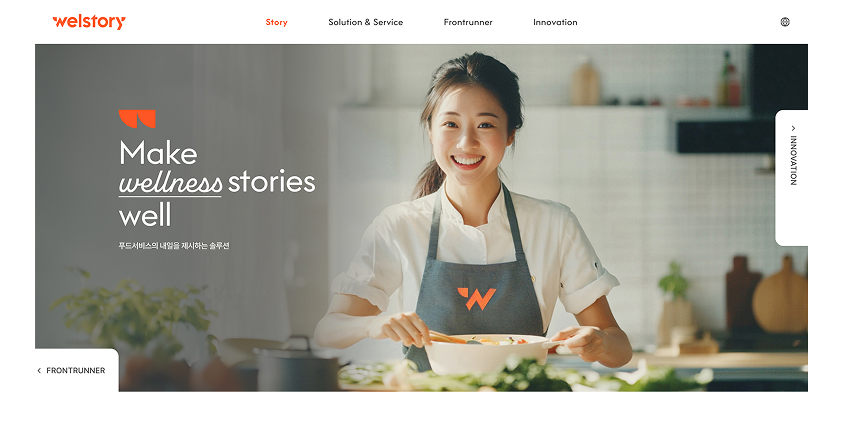Click the left chevron beside FRONTRUNNER
Image resolution: width=844 pixels, height=431 pixels.
pyautogui.click(x=39, y=371)
